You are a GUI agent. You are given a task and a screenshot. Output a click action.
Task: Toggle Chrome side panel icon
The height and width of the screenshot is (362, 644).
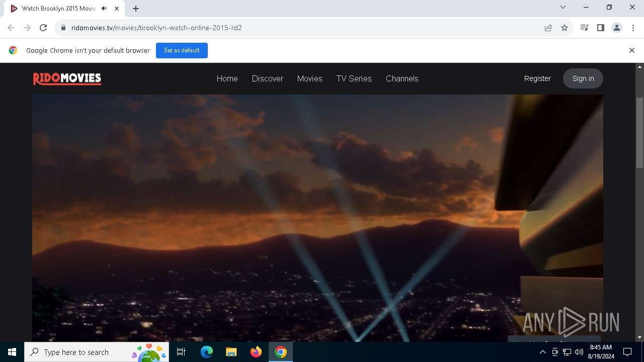600,28
